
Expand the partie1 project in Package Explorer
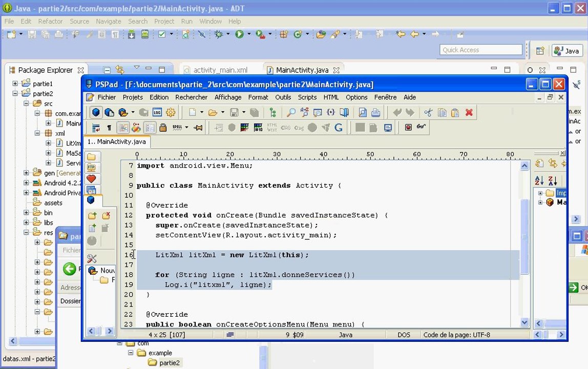(x=15, y=84)
